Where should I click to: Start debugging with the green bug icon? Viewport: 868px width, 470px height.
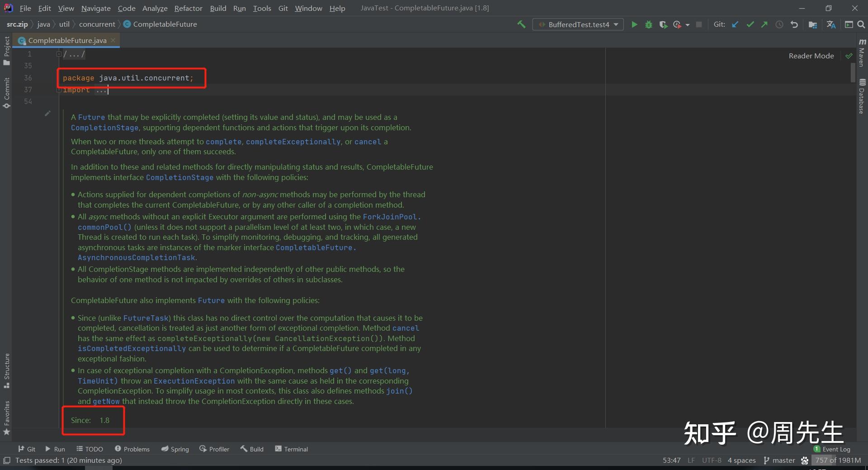coord(649,24)
